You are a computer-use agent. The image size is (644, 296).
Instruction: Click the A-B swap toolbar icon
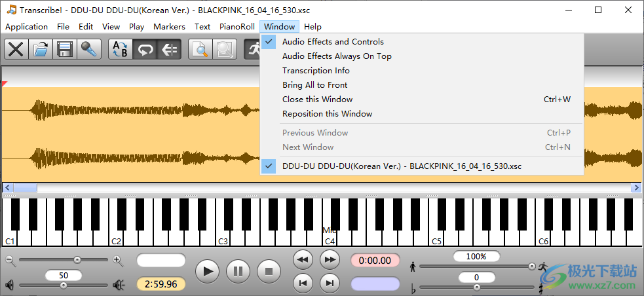point(121,50)
